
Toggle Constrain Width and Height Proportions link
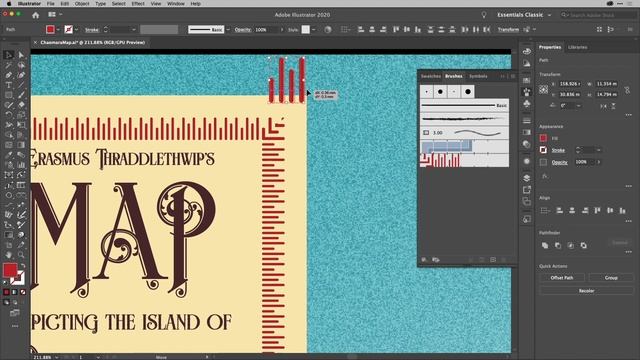pos(627,89)
